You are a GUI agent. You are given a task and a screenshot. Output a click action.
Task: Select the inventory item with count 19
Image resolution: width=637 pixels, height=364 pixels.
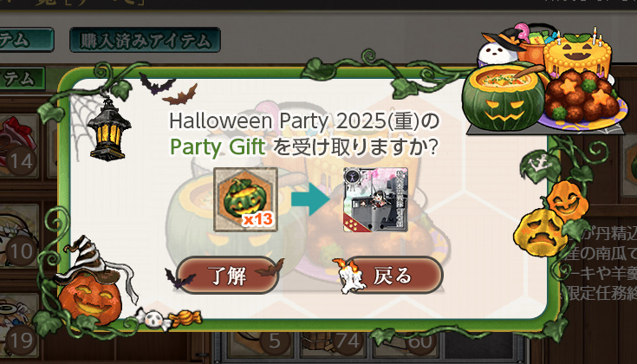click(x=19, y=327)
